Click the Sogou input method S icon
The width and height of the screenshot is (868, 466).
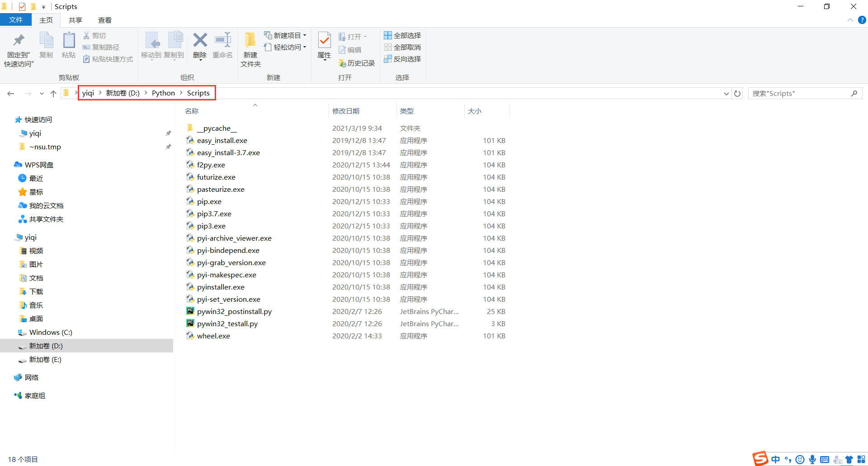pos(760,458)
